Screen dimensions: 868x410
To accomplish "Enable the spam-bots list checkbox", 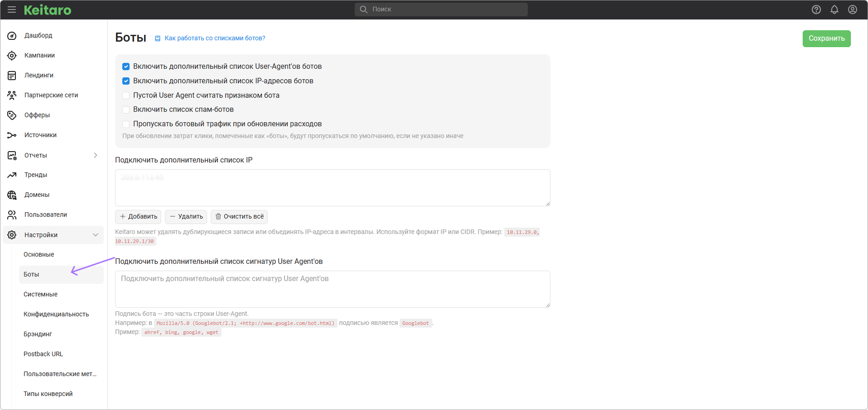I will tap(126, 110).
